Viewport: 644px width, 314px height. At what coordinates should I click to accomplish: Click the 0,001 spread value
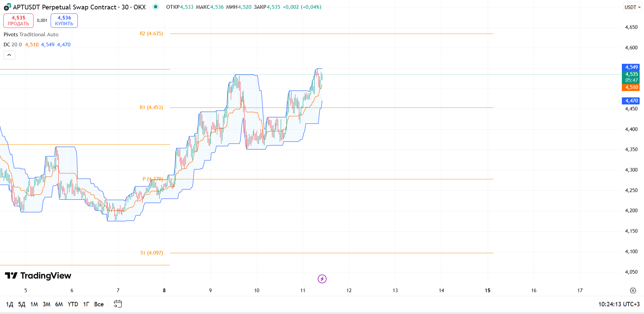click(x=42, y=20)
